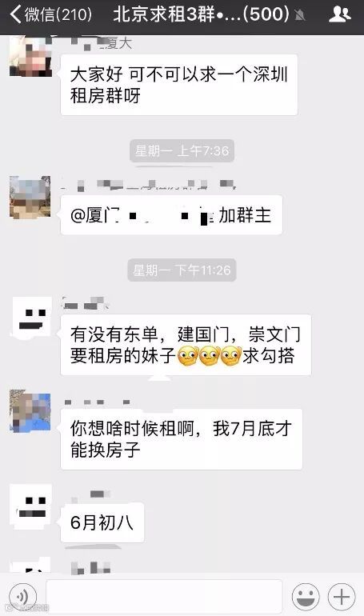Select the message 大家好 可不可以求一个深圳租房群呀

pyautogui.click(x=179, y=85)
